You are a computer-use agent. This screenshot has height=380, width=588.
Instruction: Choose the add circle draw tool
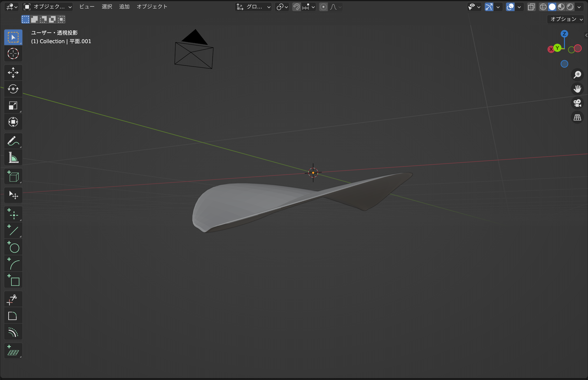(x=13, y=247)
